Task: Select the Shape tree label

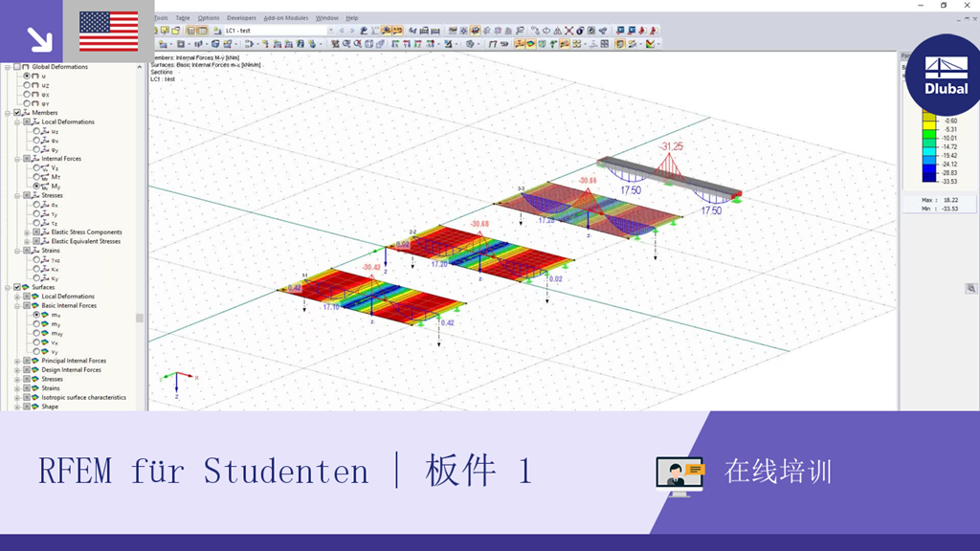Action: pyautogui.click(x=50, y=407)
